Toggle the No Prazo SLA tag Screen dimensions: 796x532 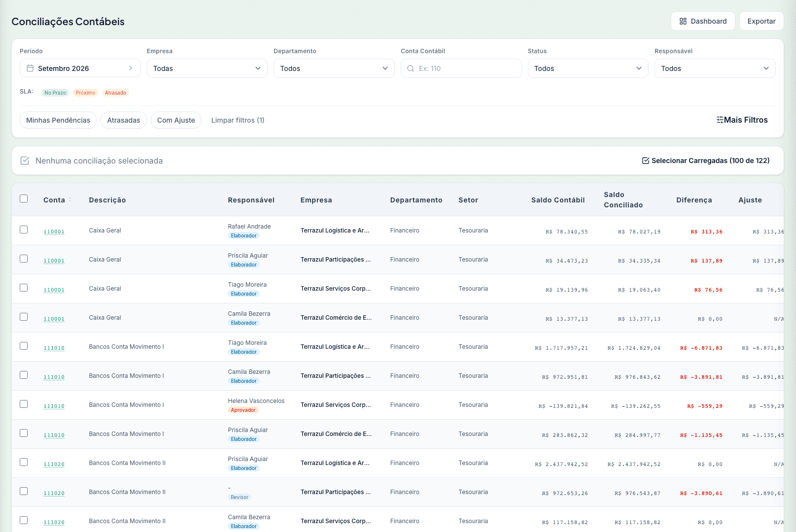pyautogui.click(x=55, y=93)
